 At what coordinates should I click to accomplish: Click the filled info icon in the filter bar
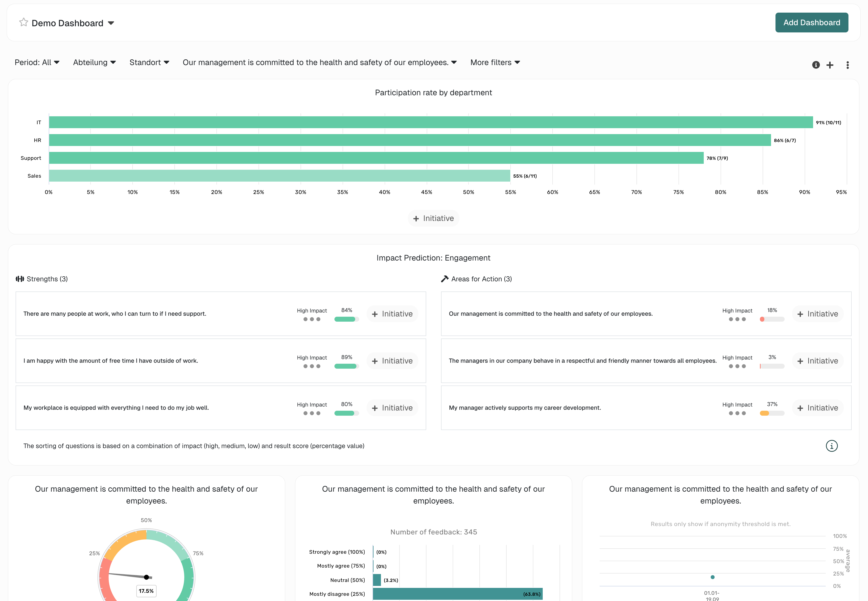(816, 65)
